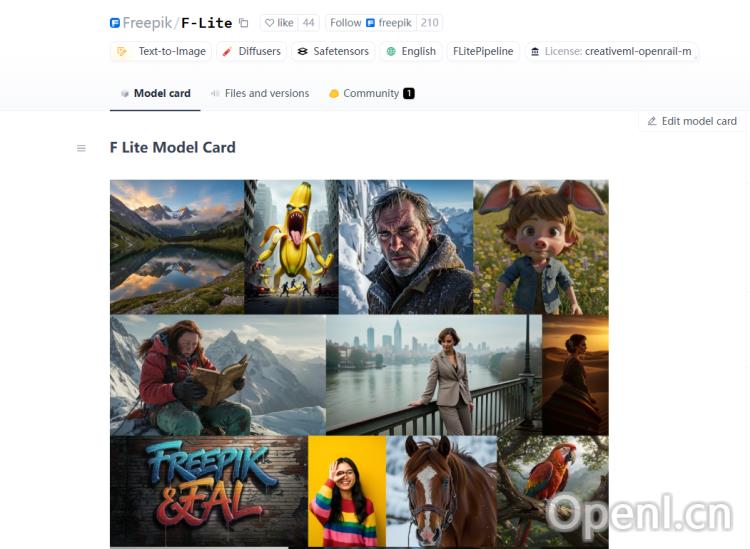Viewport: 750px width, 549px height.
Task: Go to the Community tab
Action: 371,93
